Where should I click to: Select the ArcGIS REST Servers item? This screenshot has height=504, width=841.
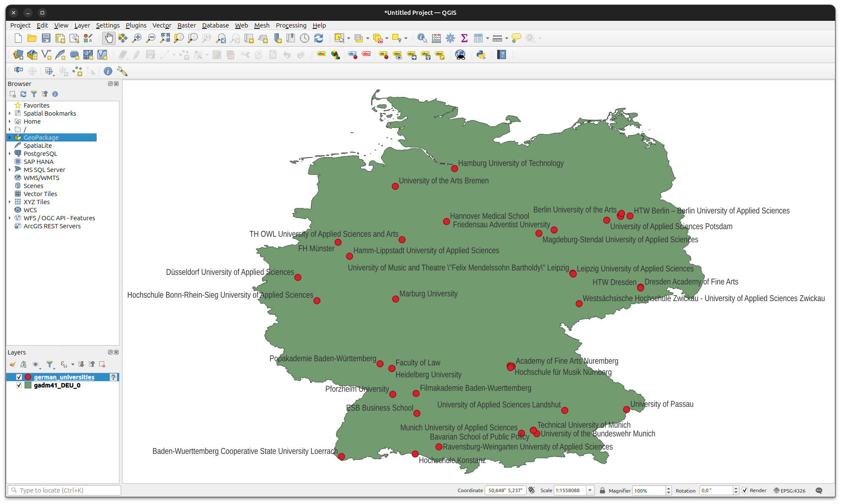(x=52, y=226)
